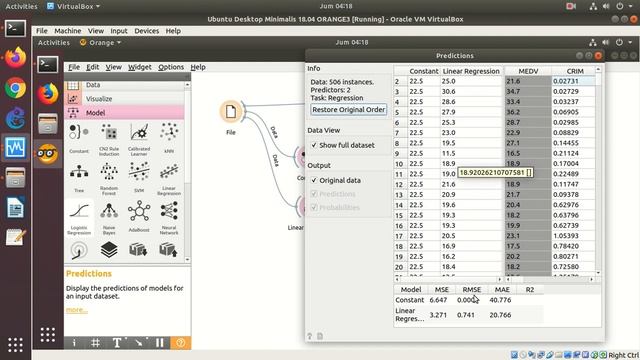Click Activities in the host top bar

coord(21,6)
